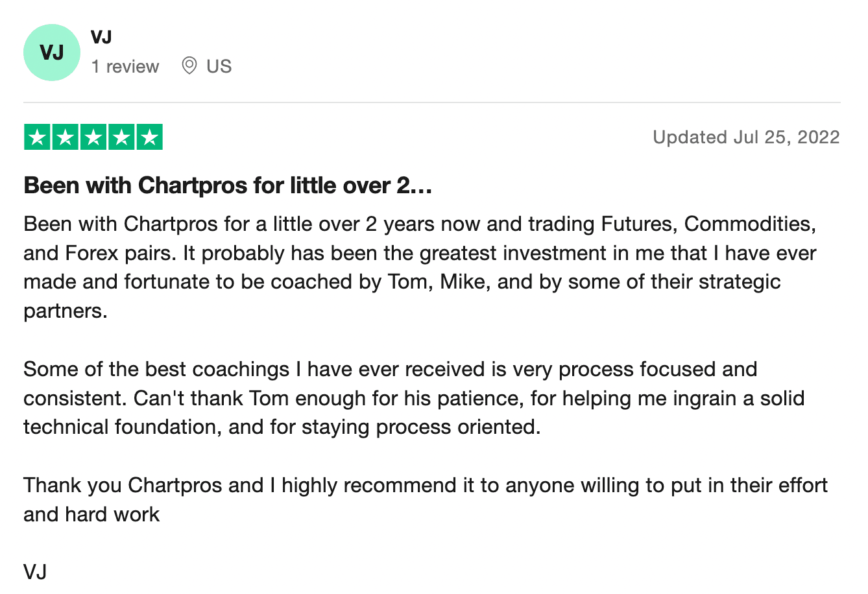Click the third green rating star
This screenshot has height=594, width=868.
pyautogui.click(x=93, y=137)
